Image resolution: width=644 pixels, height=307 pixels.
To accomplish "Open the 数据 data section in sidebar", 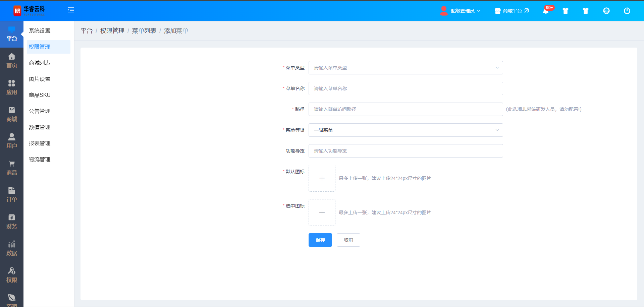I will 12,248.
